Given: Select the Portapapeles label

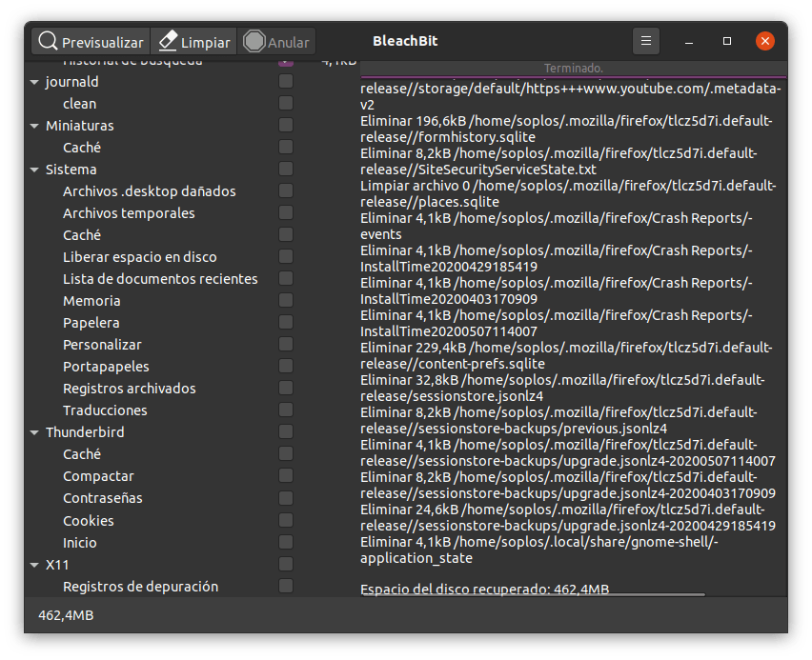Looking at the screenshot, I should click(106, 367).
